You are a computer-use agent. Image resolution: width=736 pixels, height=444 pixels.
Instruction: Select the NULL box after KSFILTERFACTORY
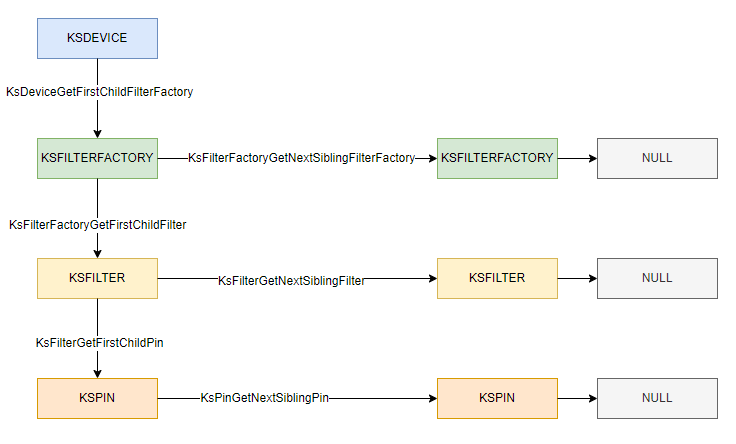pos(657,158)
